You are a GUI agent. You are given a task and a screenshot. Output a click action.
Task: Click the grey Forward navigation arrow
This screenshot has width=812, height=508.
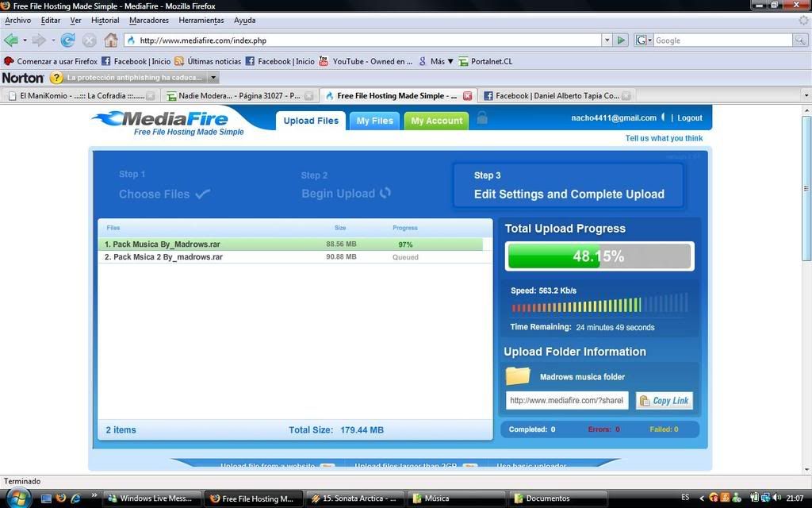click(x=39, y=40)
